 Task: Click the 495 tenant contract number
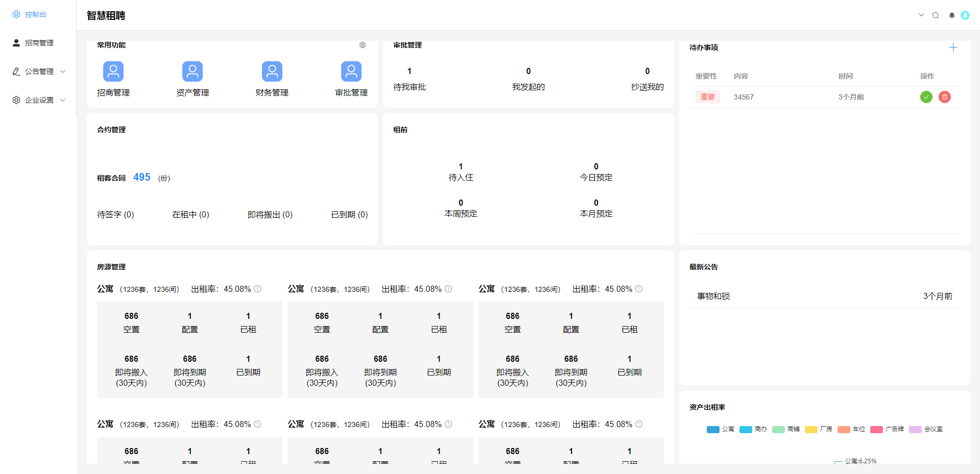pyautogui.click(x=142, y=177)
